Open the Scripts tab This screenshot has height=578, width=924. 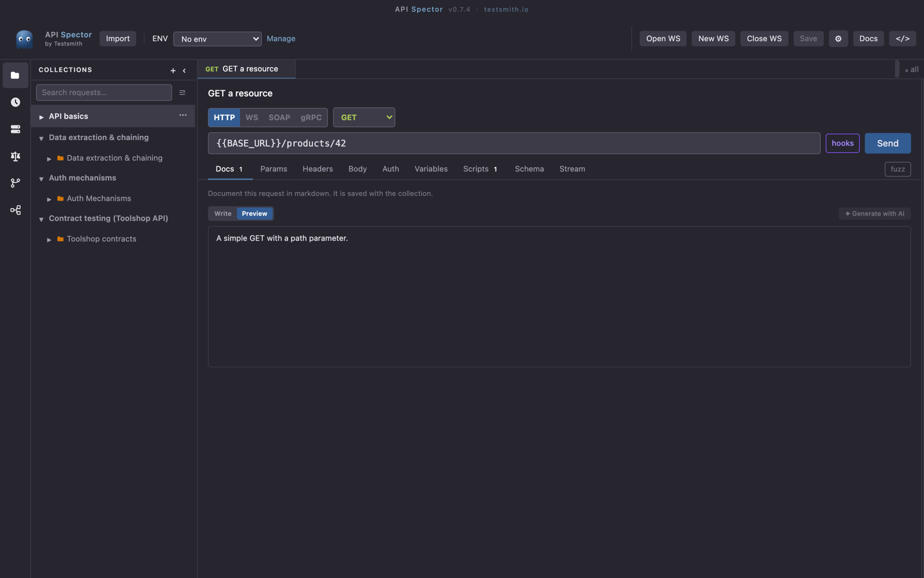[480, 169]
